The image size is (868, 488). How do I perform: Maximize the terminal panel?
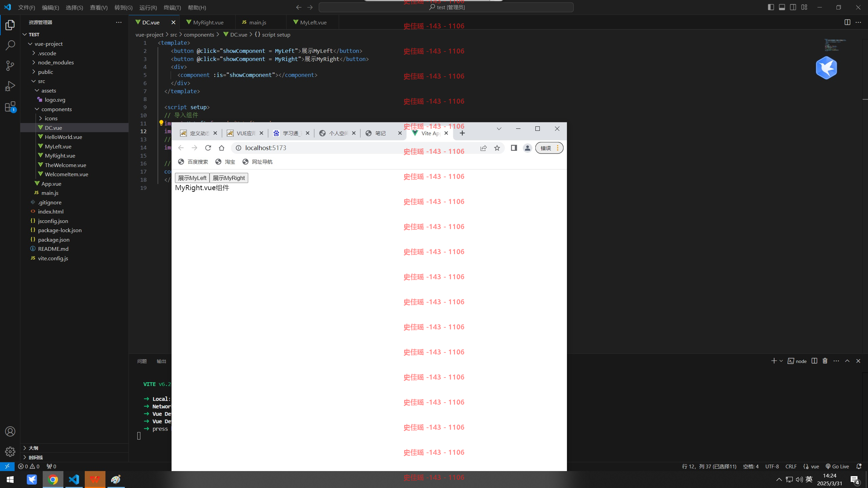pyautogui.click(x=847, y=361)
